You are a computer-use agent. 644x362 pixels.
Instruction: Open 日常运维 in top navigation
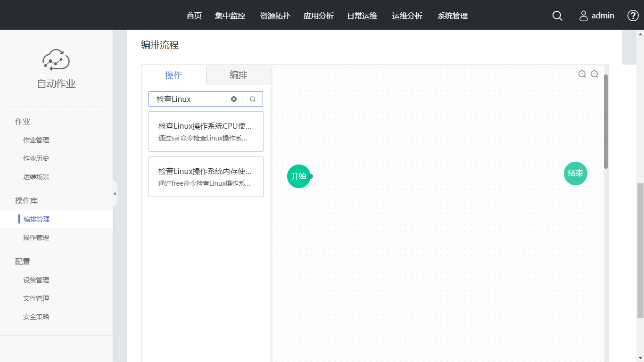(362, 16)
